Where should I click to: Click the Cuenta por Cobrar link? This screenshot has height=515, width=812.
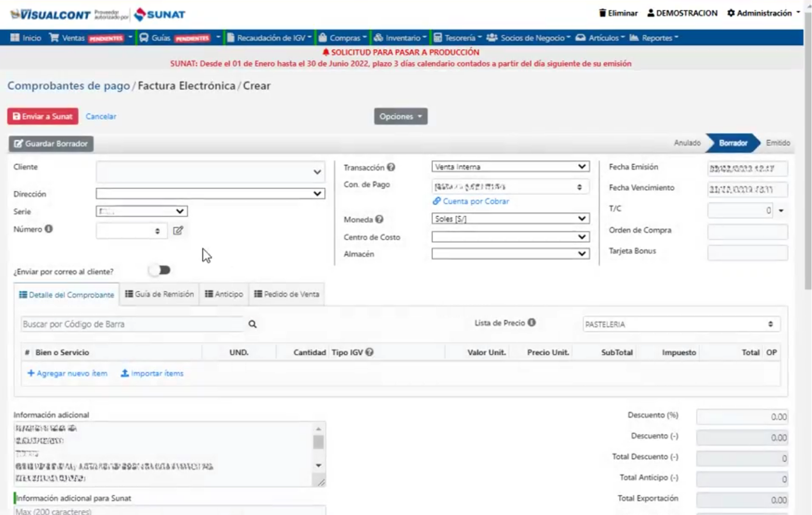[x=471, y=201]
